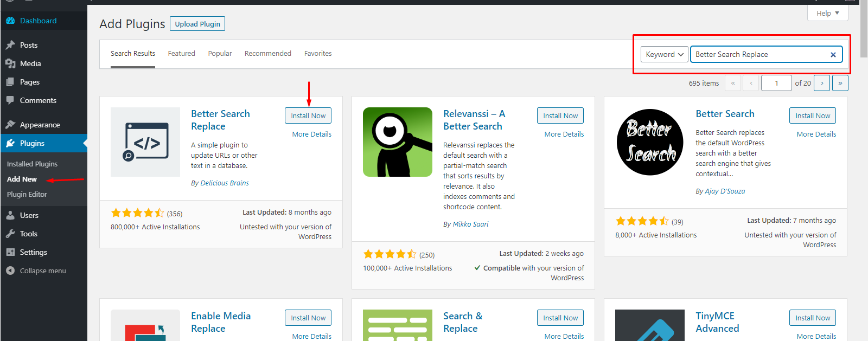868x341 pixels.
Task: Click the Appearance paintbrush icon
Action: coord(10,125)
